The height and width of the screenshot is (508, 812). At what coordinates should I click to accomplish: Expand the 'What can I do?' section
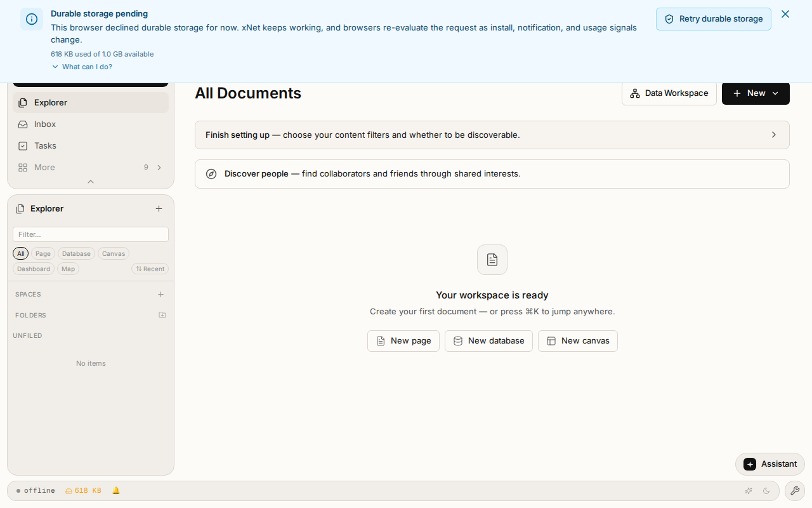(82, 67)
